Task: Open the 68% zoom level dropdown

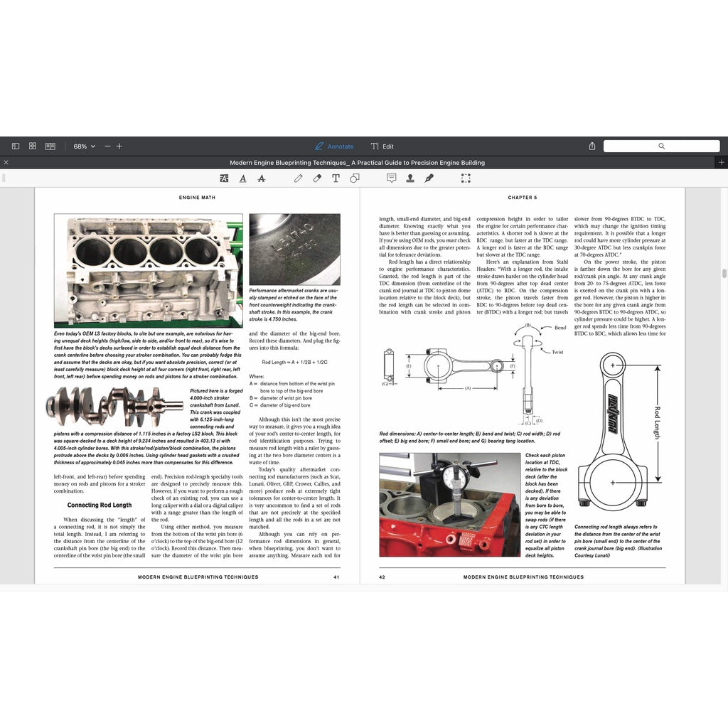Action: pos(83,146)
